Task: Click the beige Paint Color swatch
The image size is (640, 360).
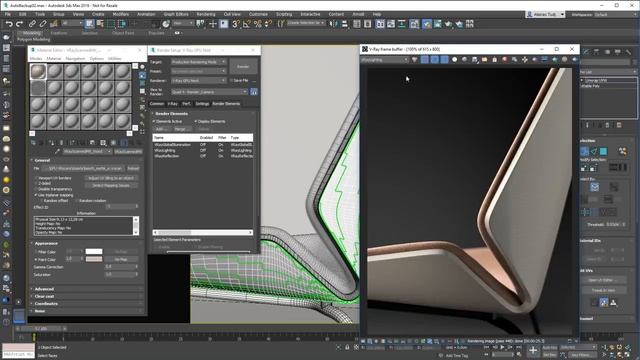Action: (x=94, y=259)
